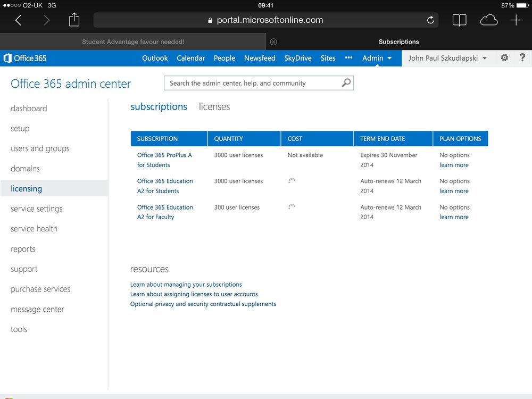Focus the admin center search field

[x=259, y=83]
